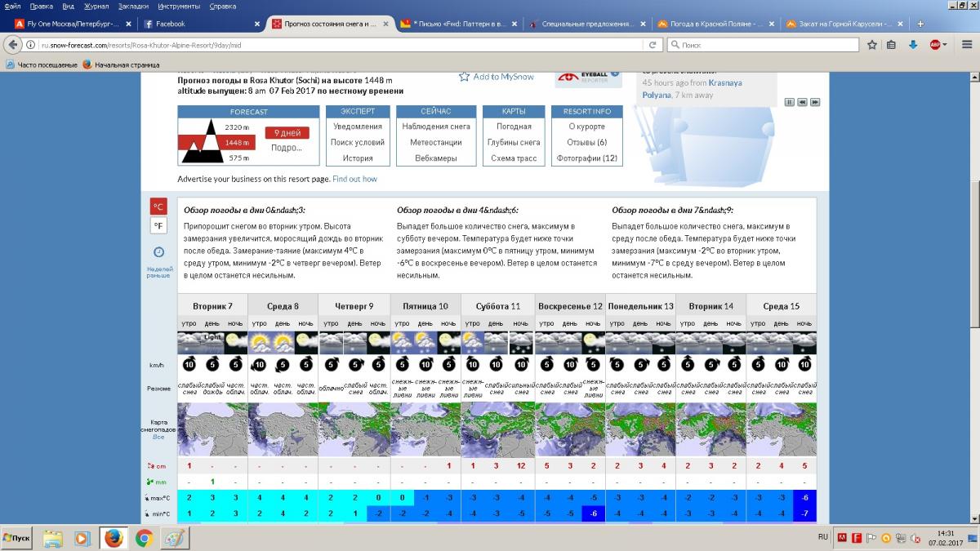Pause the snow report slideshow

pyautogui.click(x=790, y=102)
